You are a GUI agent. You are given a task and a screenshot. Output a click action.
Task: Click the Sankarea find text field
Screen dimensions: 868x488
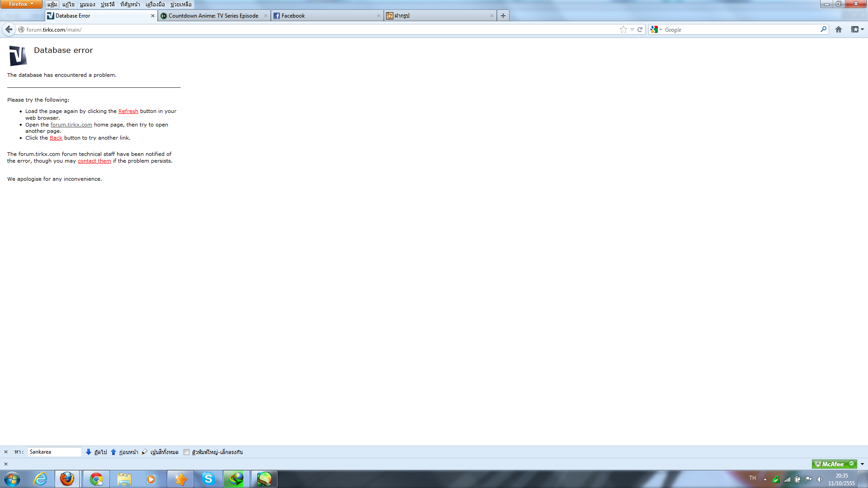tap(54, 452)
